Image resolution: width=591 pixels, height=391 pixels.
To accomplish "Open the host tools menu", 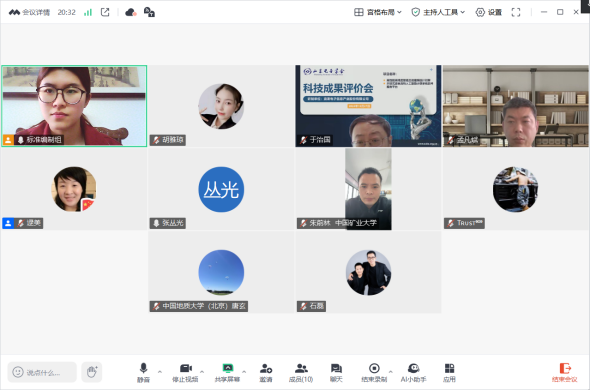I will click(x=438, y=12).
